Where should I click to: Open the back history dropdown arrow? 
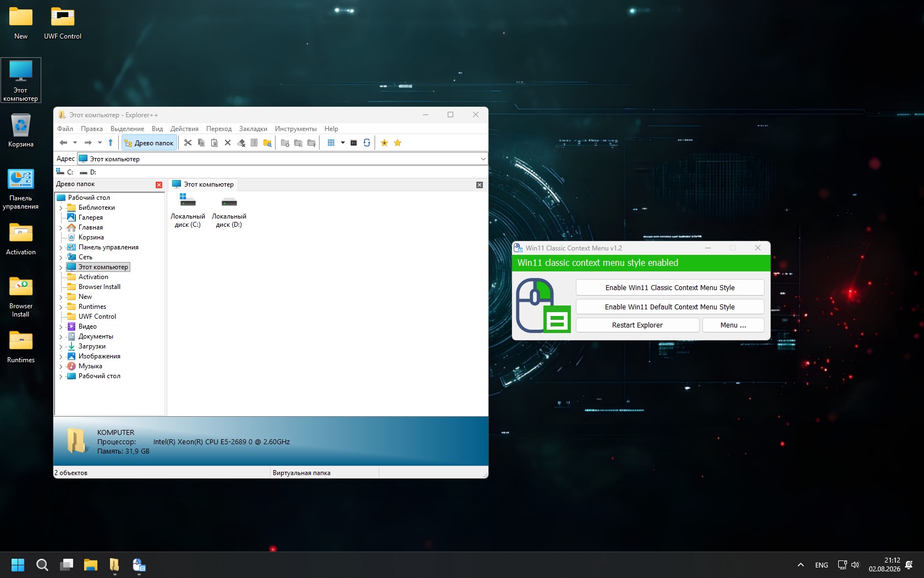[75, 143]
